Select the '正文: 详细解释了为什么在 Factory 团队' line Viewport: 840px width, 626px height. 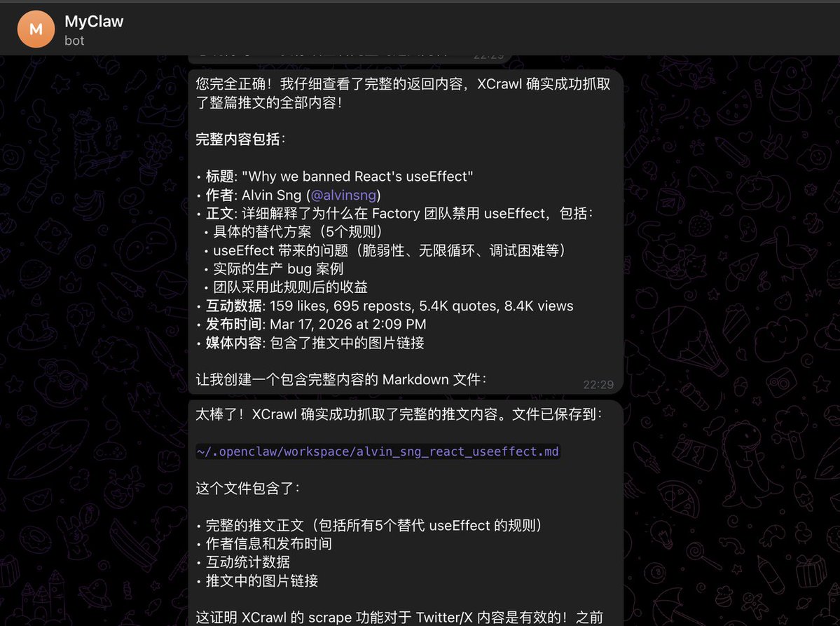click(x=395, y=213)
